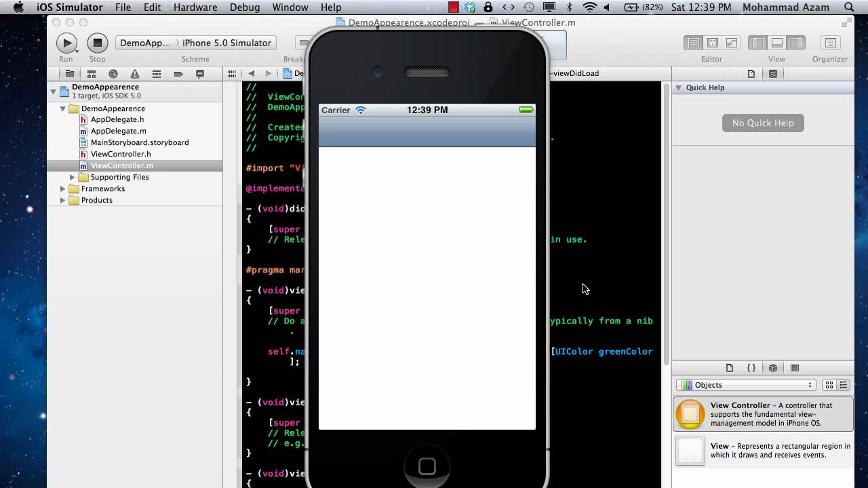The height and width of the screenshot is (488, 868).
Task: Show the Search navigator icon
Action: [x=113, y=74]
